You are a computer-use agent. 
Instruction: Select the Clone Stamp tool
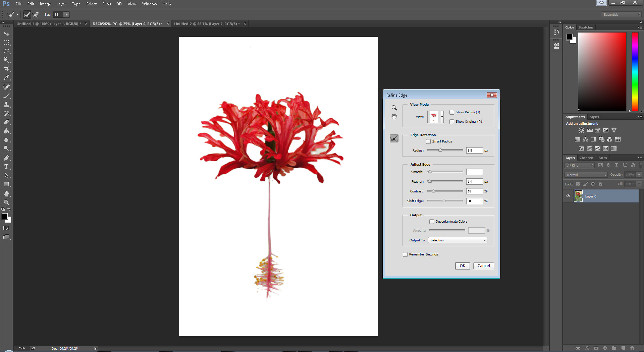[x=6, y=105]
